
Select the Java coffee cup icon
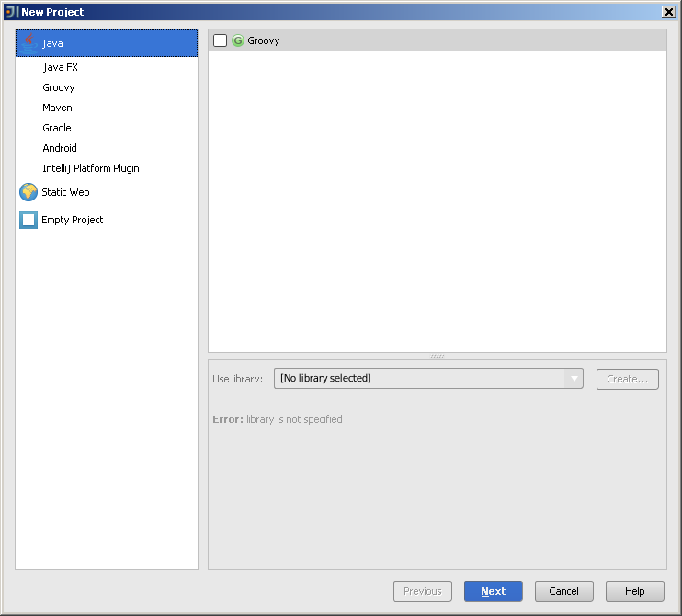pyautogui.click(x=28, y=43)
